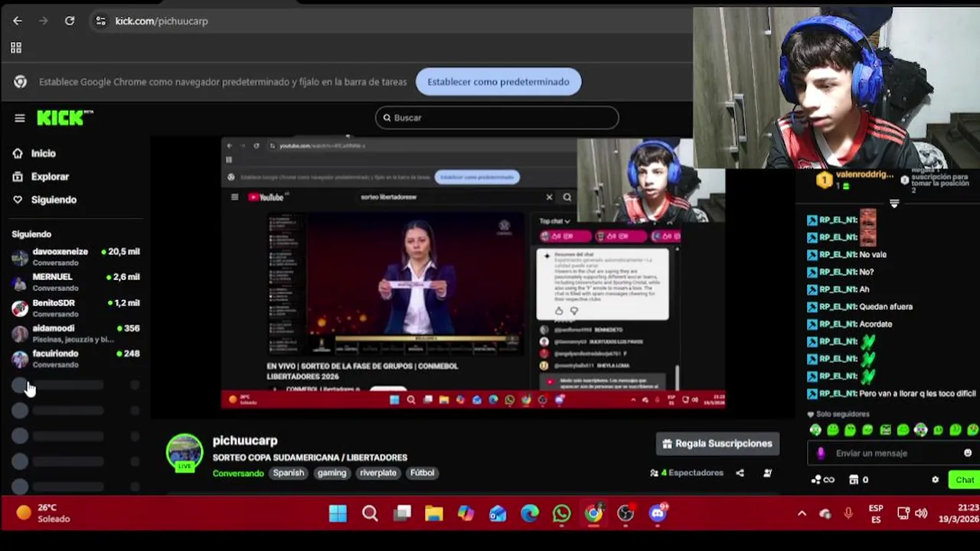The height and width of the screenshot is (551, 980).
Task: Open Microsoft Edge from taskbar
Action: tap(530, 514)
